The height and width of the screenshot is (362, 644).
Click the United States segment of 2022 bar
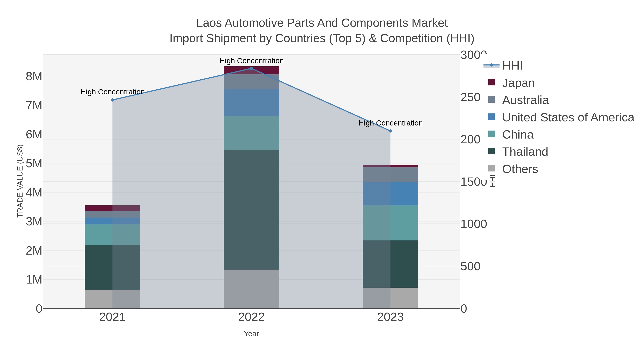pyautogui.click(x=251, y=102)
